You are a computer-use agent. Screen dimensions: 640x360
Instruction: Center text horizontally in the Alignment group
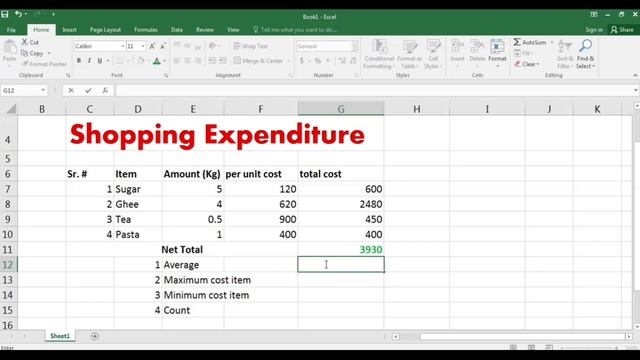pyautogui.click(x=187, y=61)
